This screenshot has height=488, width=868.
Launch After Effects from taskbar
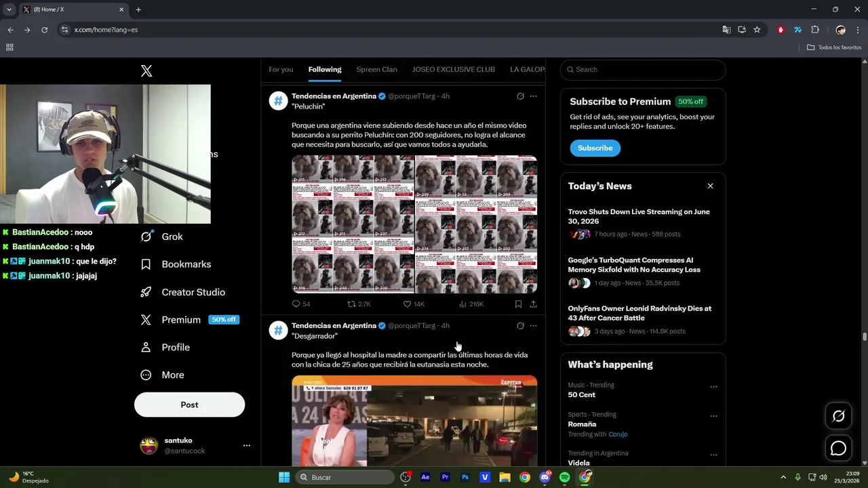[425, 477]
